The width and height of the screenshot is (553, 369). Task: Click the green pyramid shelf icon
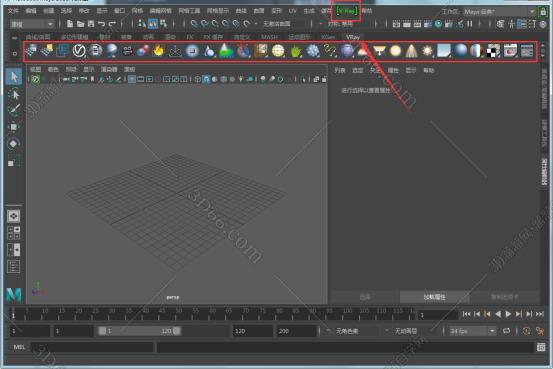tap(226, 51)
